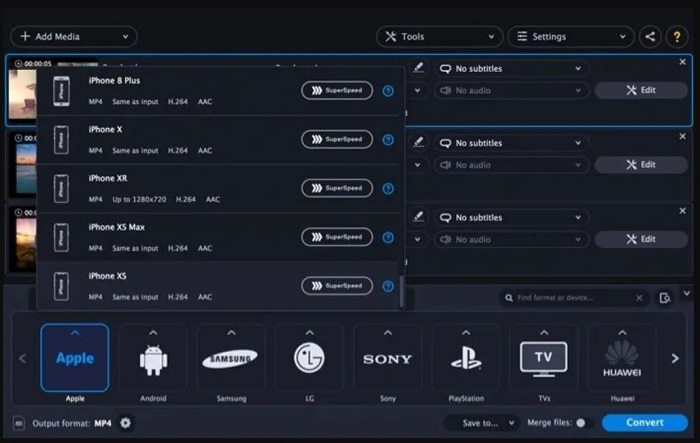This screenshot has width=700, height=443.
Task: Open the Settings dropdown
Action: point(571,37)
